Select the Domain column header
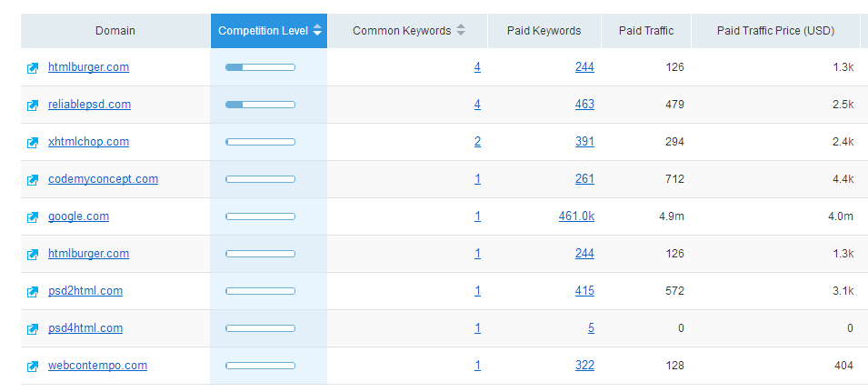This screenshot has height=392, width=868. [115, 31]
